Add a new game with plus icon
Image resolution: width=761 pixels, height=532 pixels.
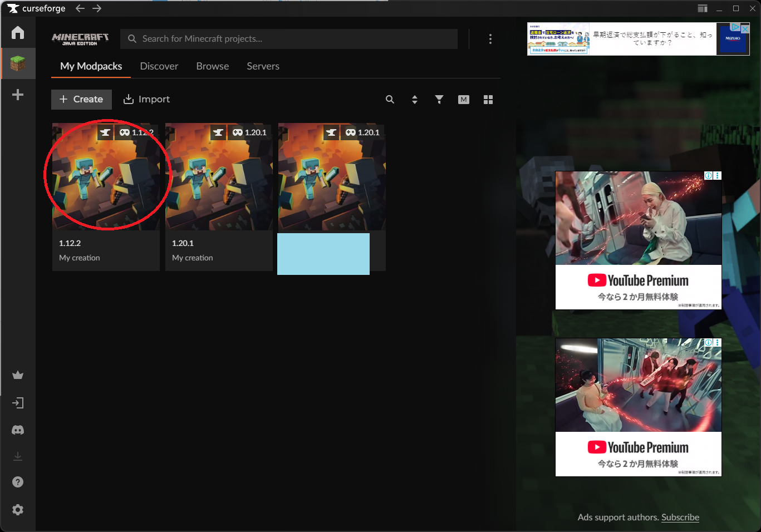click(18, 95)
